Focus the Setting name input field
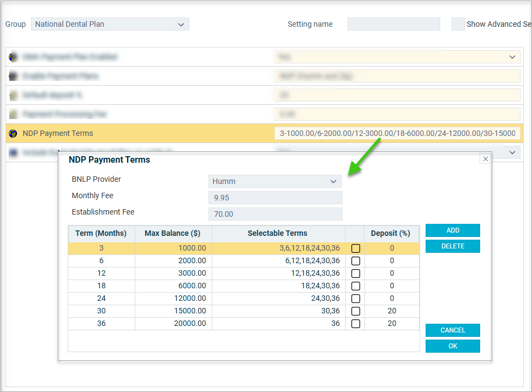 (394, 24)
